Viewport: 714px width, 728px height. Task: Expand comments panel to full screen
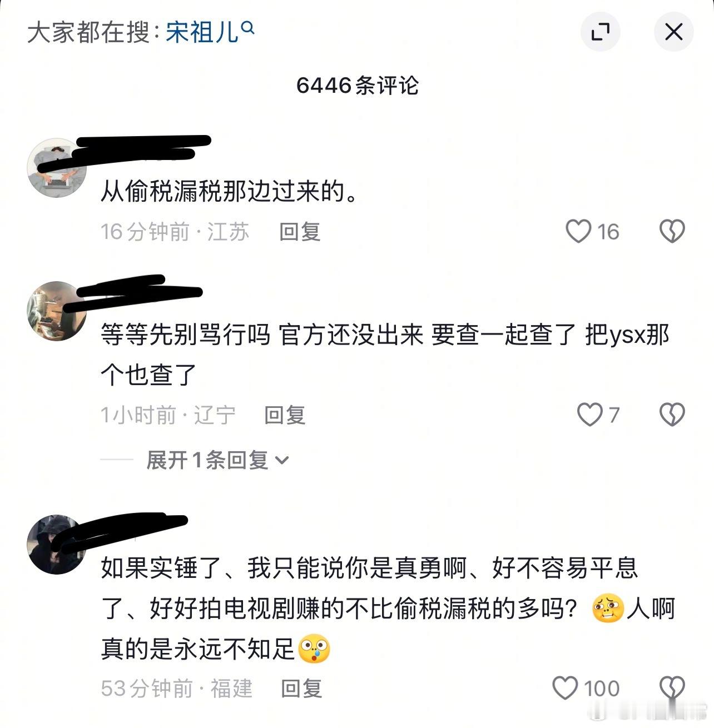(x=601, y=32)
